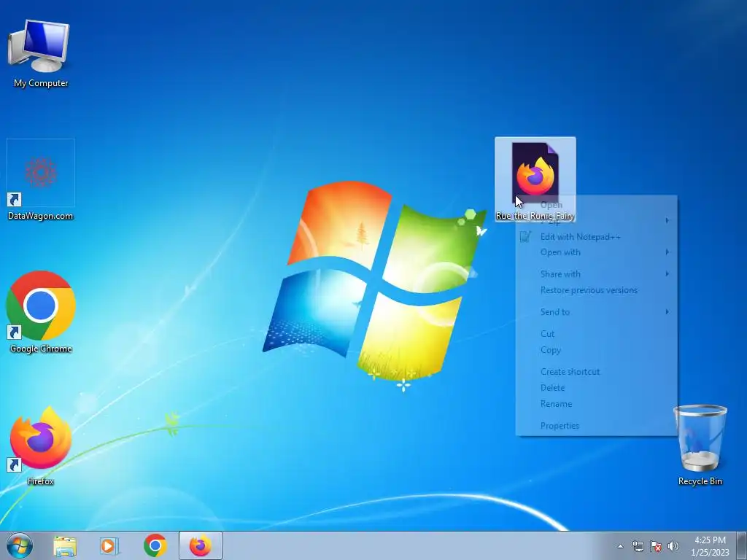Open the Windows Start orb
Viewport: 747px width, 560px height.
pos(20,545)
